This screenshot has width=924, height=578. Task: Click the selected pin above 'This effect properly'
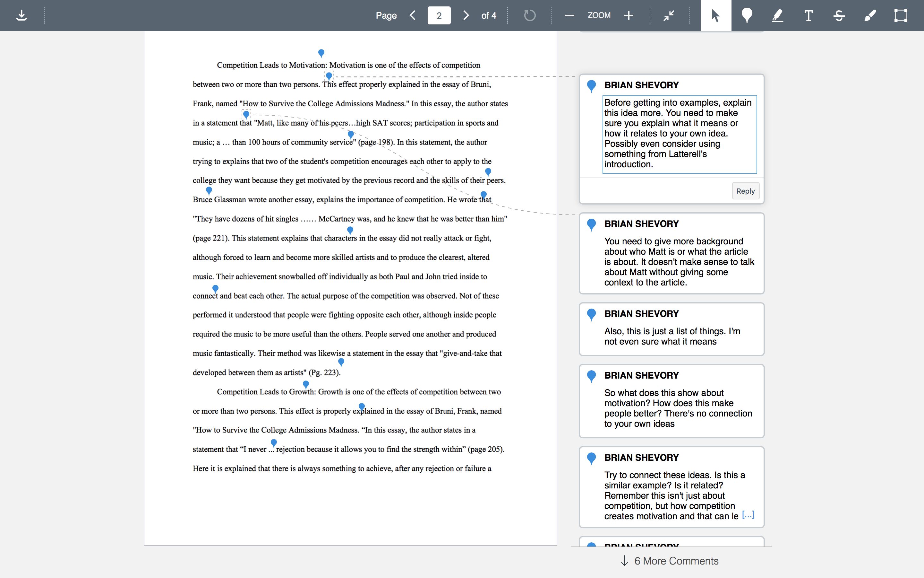pos(329,76)
